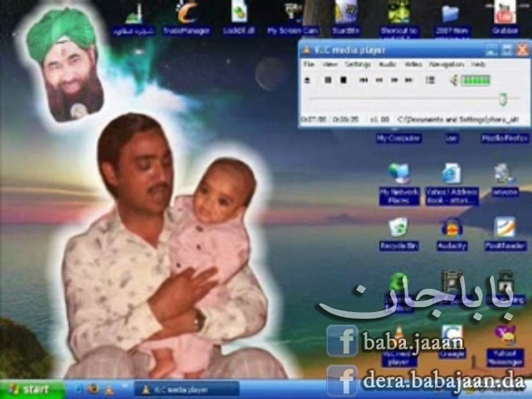Click the Mozilla Firefox desktop label
This screenshot has width=532, height=399.
point(504,138)
